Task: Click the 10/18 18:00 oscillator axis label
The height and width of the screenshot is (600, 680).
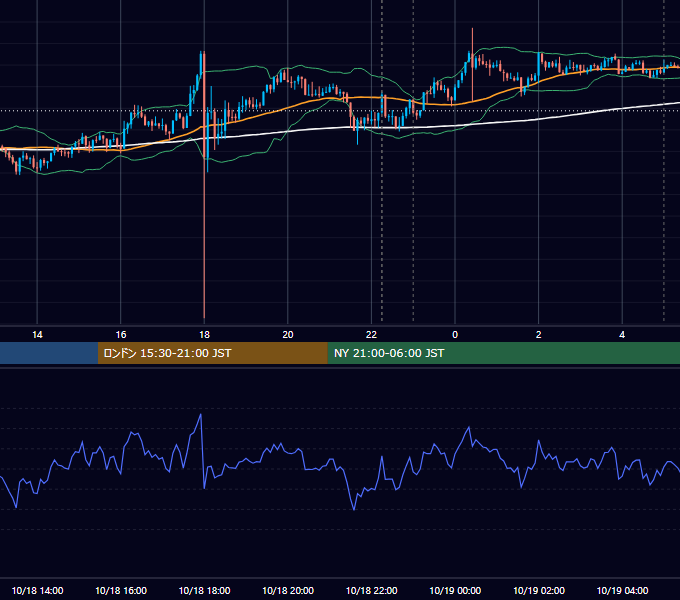Action: click(x=204, y=590)
